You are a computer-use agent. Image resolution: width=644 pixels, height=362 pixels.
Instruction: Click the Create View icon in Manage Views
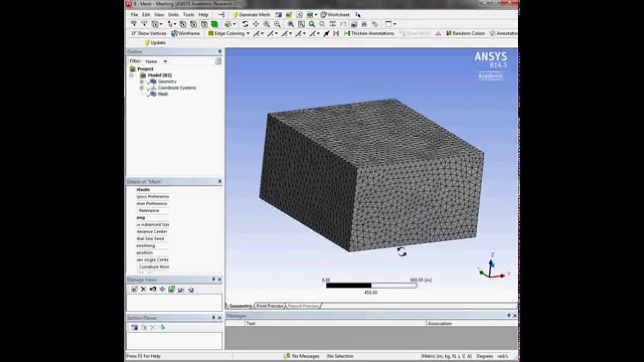pyautogui.click(x=134, y=289)
